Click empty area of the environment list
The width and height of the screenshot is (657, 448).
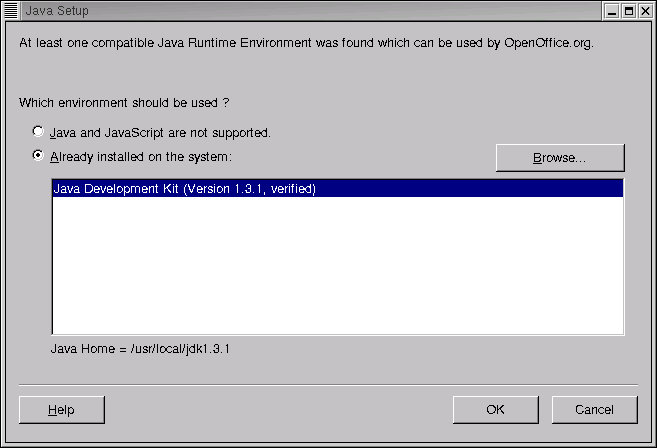(x=337, y=270)
